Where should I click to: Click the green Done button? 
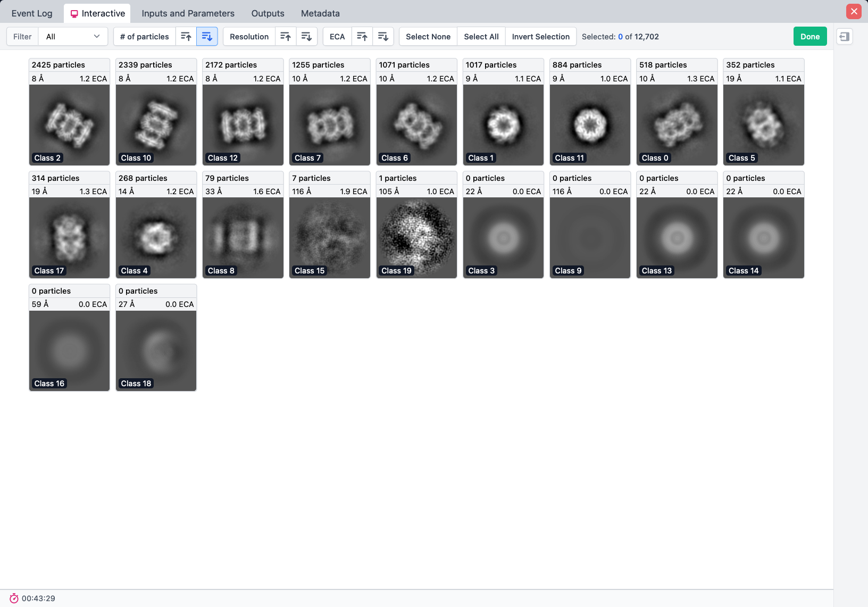tap(809, 37)
